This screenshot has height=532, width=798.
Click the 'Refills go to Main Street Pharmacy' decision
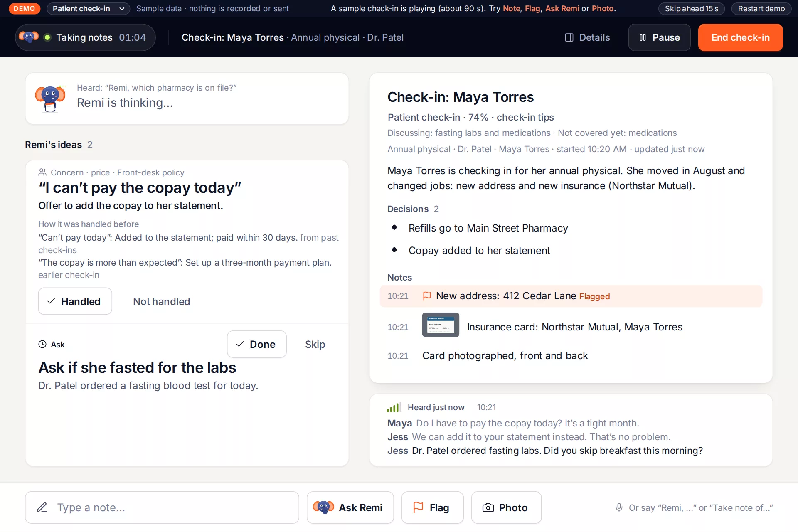pos(488,228)
